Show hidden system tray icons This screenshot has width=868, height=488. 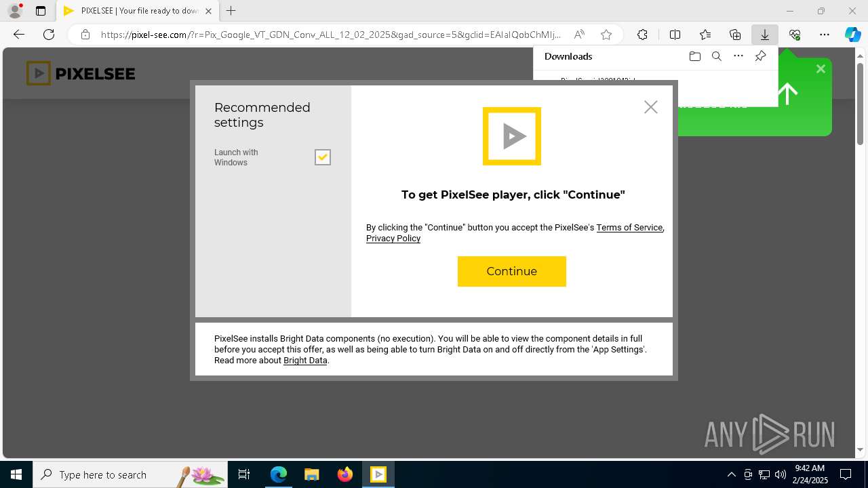point(731,474)
